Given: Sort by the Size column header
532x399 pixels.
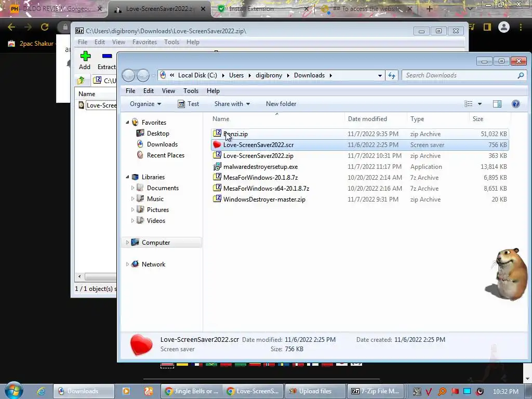Looking at the screenshot, I should point(478,119).
